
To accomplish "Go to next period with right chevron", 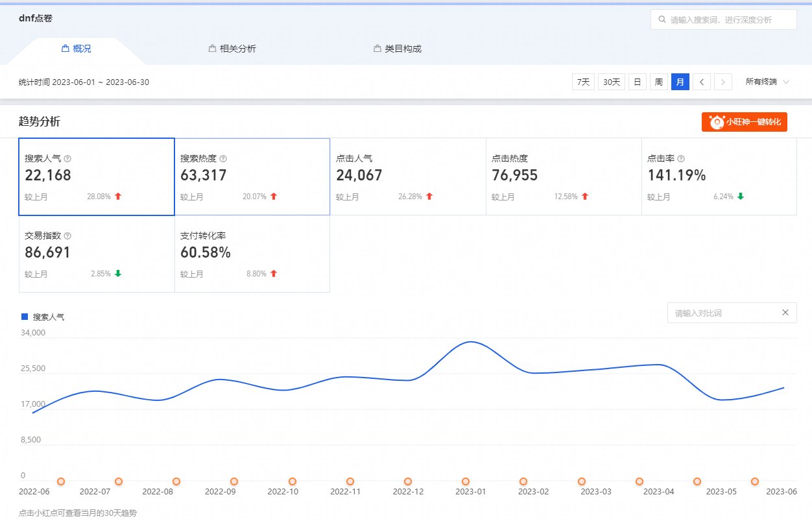I will point(723,82).
